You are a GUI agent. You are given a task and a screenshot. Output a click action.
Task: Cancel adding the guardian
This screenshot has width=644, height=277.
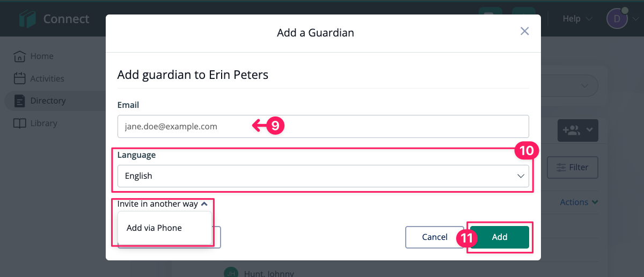pyautogui.click(x=435, y=237)
